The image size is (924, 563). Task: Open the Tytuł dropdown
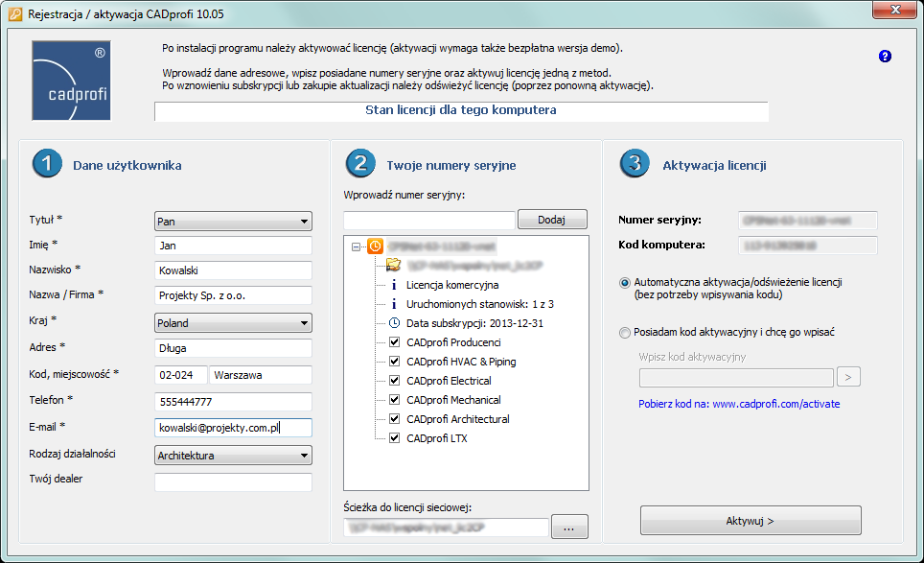point(233,221)
